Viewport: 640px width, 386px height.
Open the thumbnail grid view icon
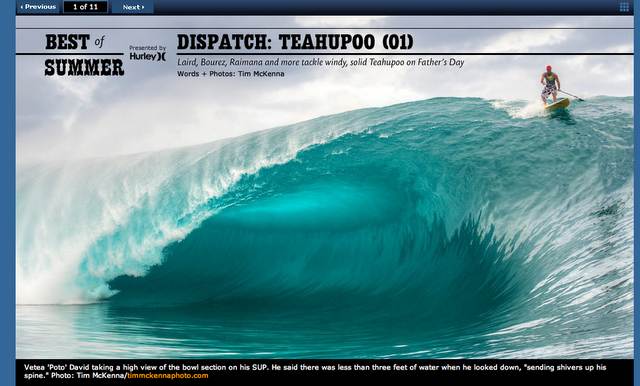pyautogui.click(x=624, y=7)
